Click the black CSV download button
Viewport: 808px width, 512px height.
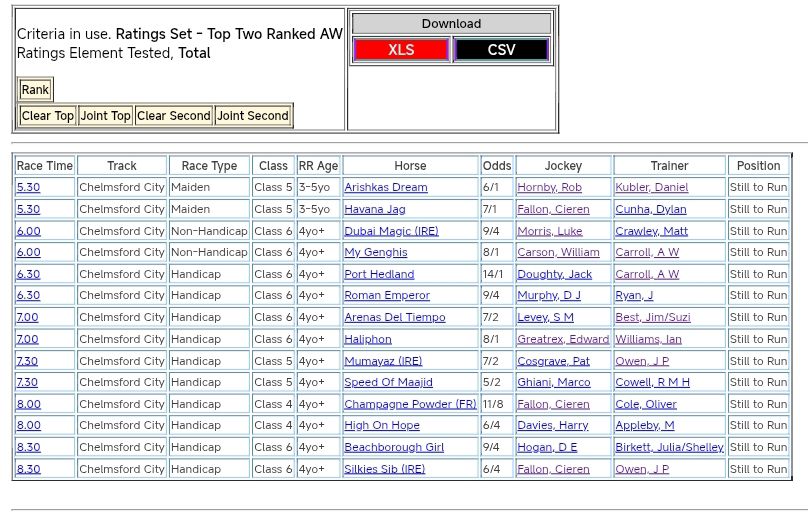(501, 50)
